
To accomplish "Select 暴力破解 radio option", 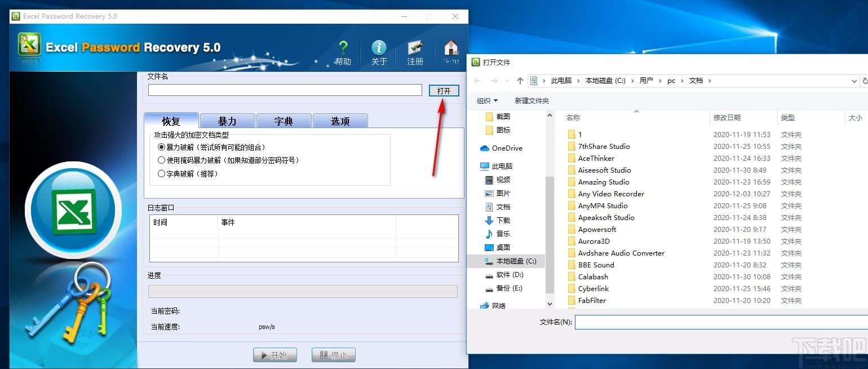I will 162,147.
